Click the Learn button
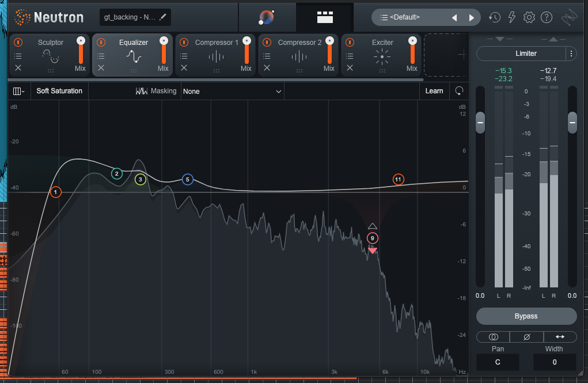588x383 pixels. click(x=434, y=91)
